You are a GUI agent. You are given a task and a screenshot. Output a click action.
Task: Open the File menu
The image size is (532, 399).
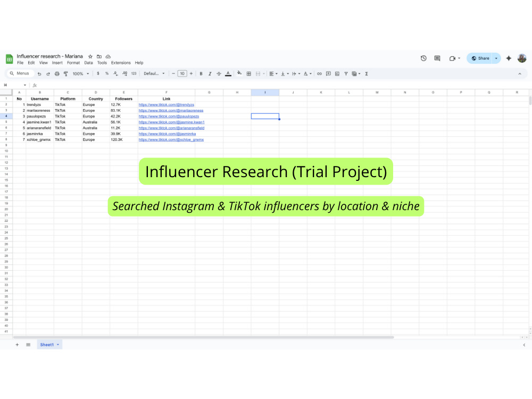point(20,63)
